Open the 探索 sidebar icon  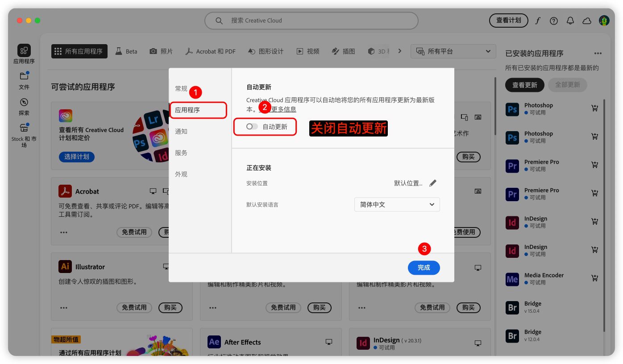pyautogui.click(x=24, y=106)
